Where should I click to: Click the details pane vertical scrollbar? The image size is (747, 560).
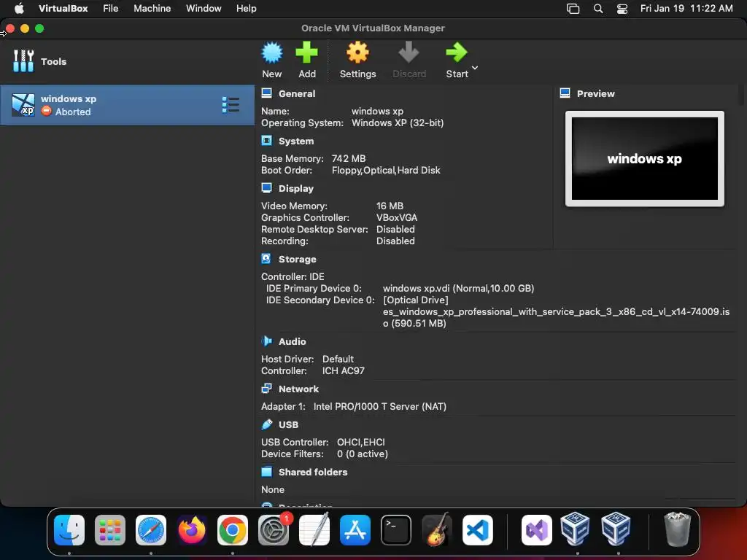[741, 96]
